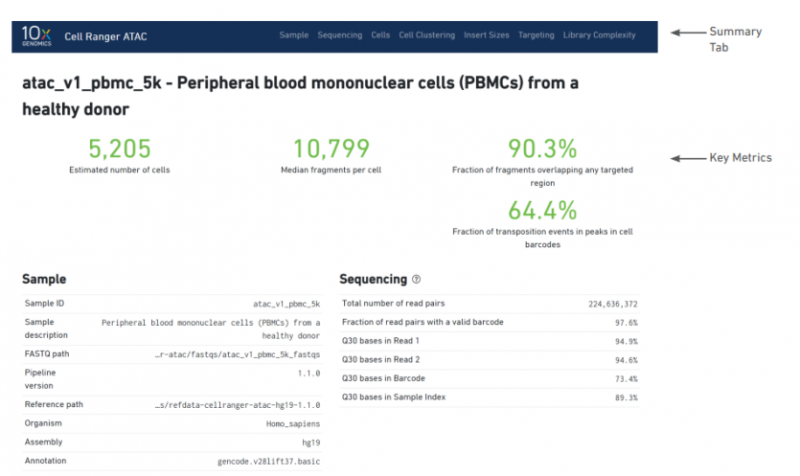Viewport: 800px width, 476px height.
Task: Click the 10x Genomics logo
Action: click(x=38, y=35)
